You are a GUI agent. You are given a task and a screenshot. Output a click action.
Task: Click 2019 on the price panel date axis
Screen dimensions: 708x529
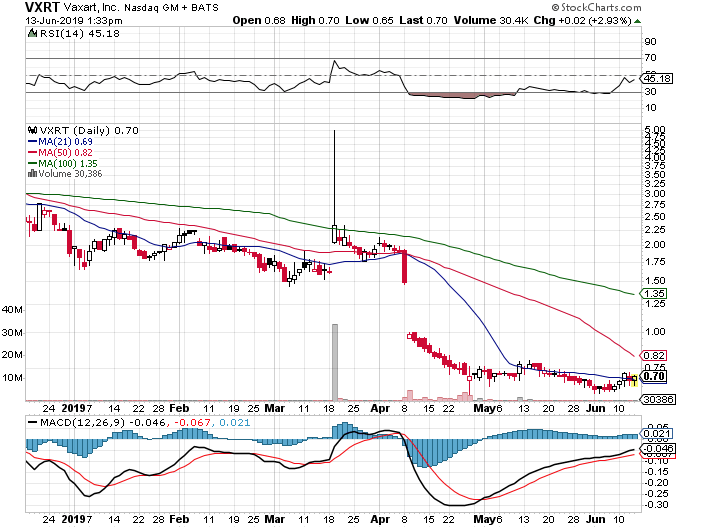coord(74,408)
